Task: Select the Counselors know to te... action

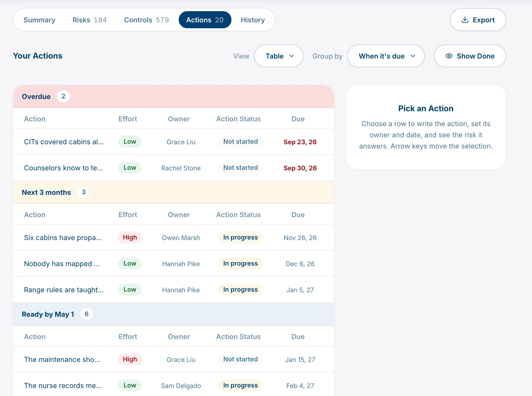Action: tap(174, 168)
